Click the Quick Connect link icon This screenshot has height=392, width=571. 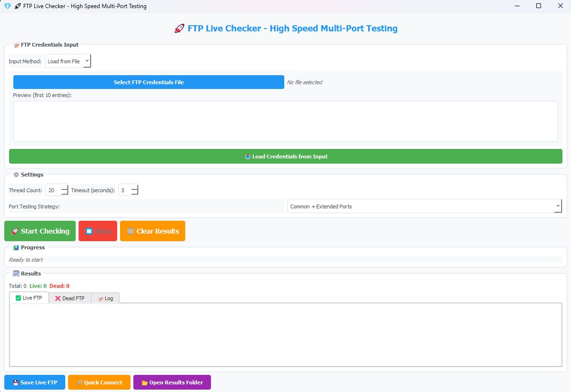80,382
